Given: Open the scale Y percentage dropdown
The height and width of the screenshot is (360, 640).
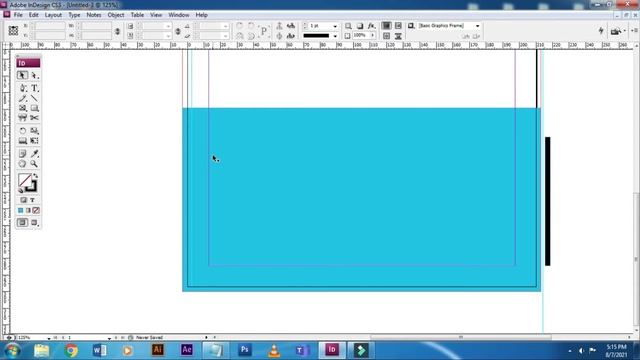Looking at the screenshot, I should pyautogui.click(x=168, y=36).
